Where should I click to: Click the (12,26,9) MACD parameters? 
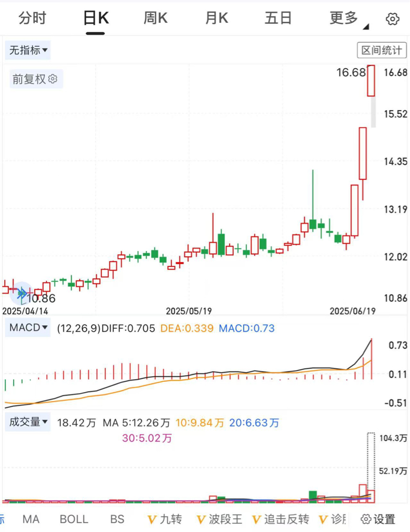(x=79, y=328)
